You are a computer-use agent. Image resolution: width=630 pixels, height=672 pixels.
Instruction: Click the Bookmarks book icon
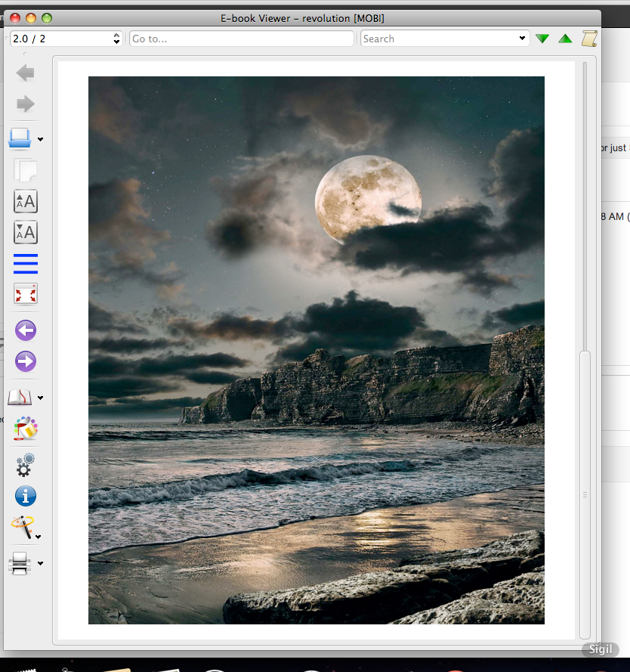[x=20, y=398]
